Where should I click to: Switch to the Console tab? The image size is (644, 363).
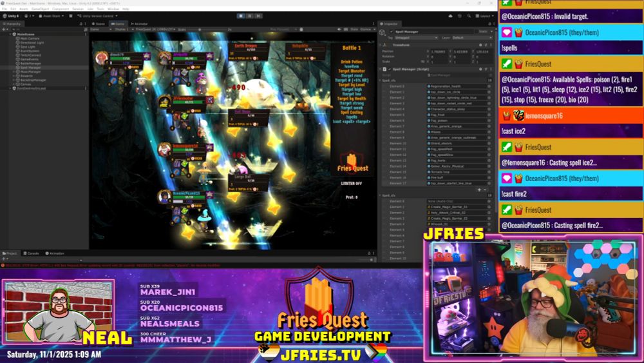(31, 253)
